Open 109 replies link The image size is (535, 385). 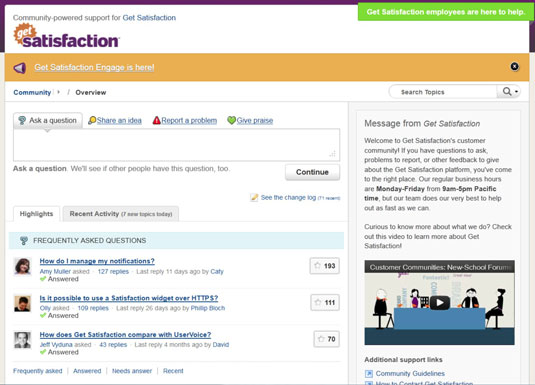click(x=93, y=308)
